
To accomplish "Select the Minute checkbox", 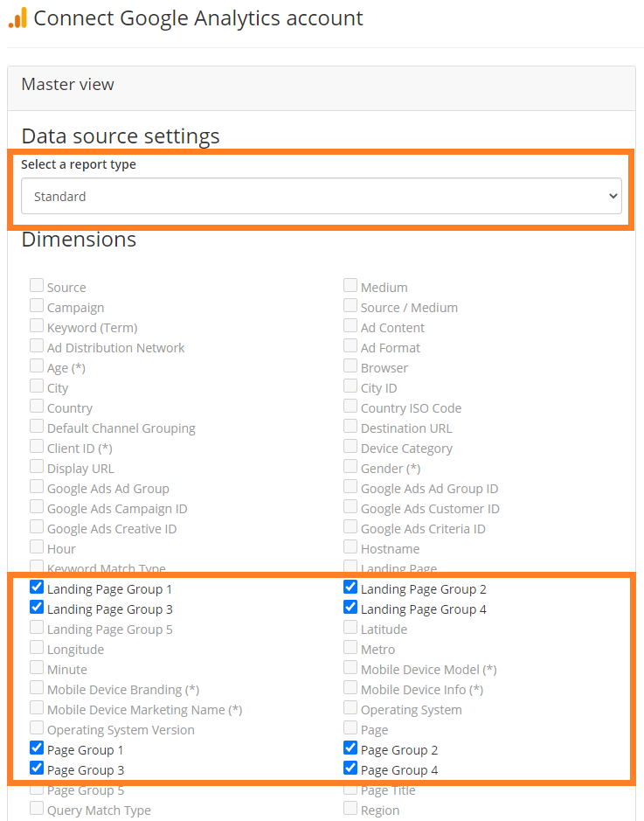I will (37, 667).
